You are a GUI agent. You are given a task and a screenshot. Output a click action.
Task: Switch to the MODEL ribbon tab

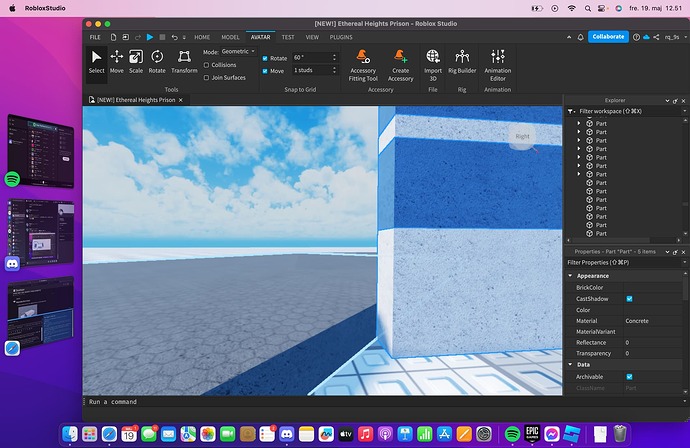tap(230, 36)
